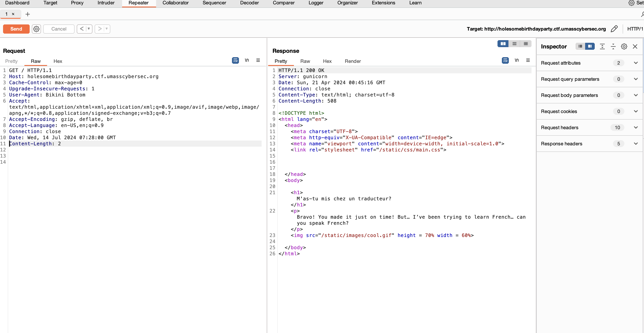Collapse all Inspector sections

point(613,46)
